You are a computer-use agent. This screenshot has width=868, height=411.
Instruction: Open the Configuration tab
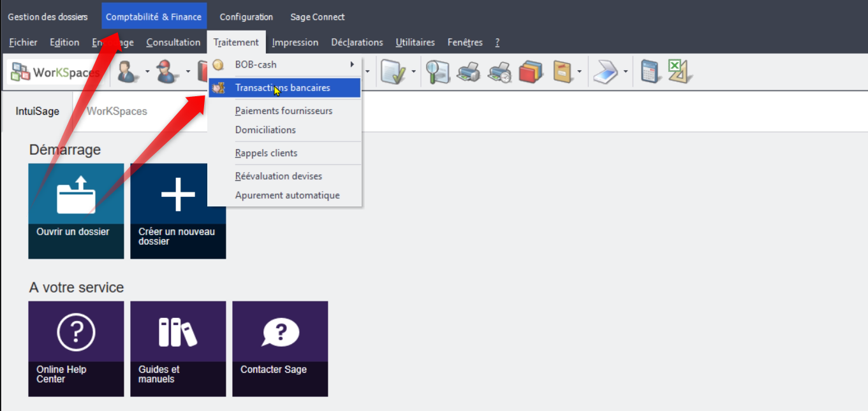pyautogui.click(x=246, y=17)
